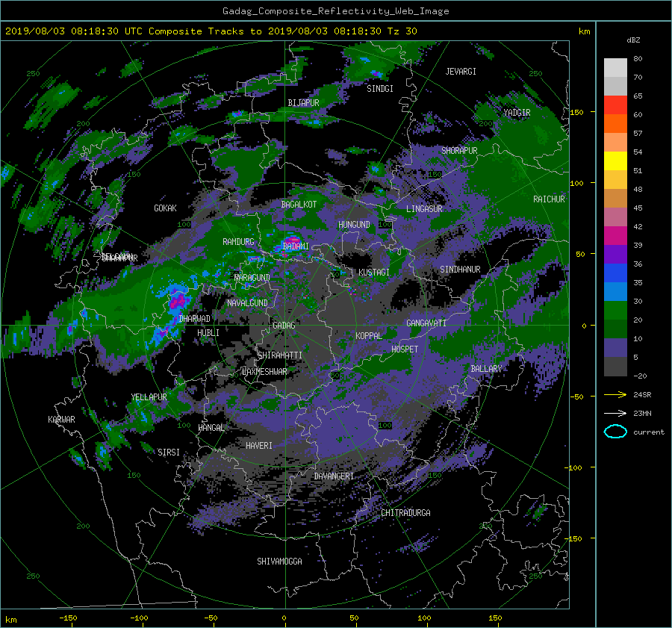Viewport: 672px width, 628px height.
Task: Click the yellow 24SR arrow legend icon
Action: (x=615, y=394)
